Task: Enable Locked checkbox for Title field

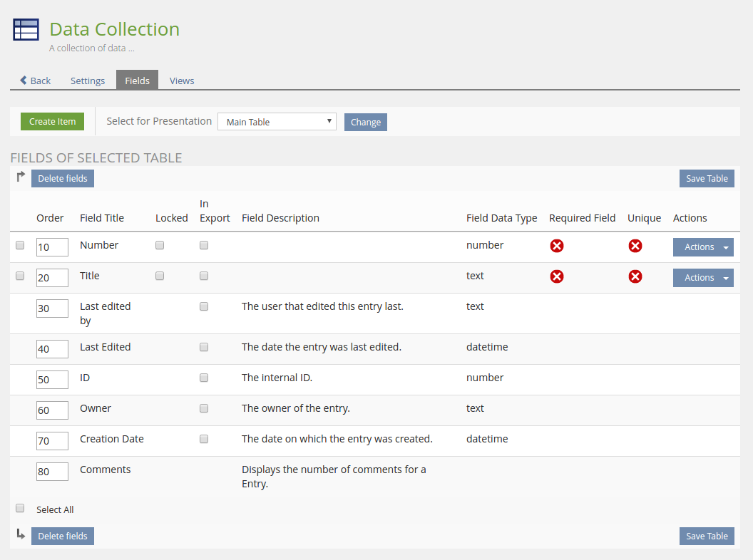Action: click(x=160, y=276)
